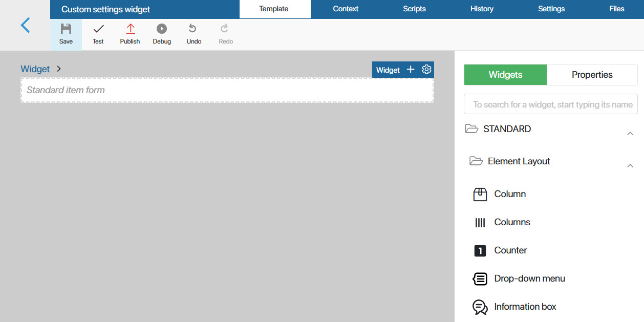The width and height of the screenshot is (644, 322).
Task: Click the Redo toolbar button
Action: [226, 34]
